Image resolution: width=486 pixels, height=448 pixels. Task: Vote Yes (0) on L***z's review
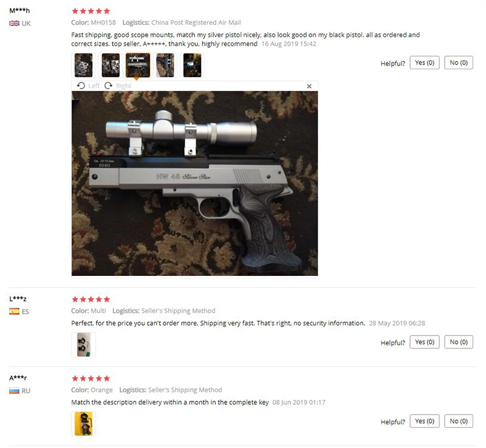[x=424, y=342]
